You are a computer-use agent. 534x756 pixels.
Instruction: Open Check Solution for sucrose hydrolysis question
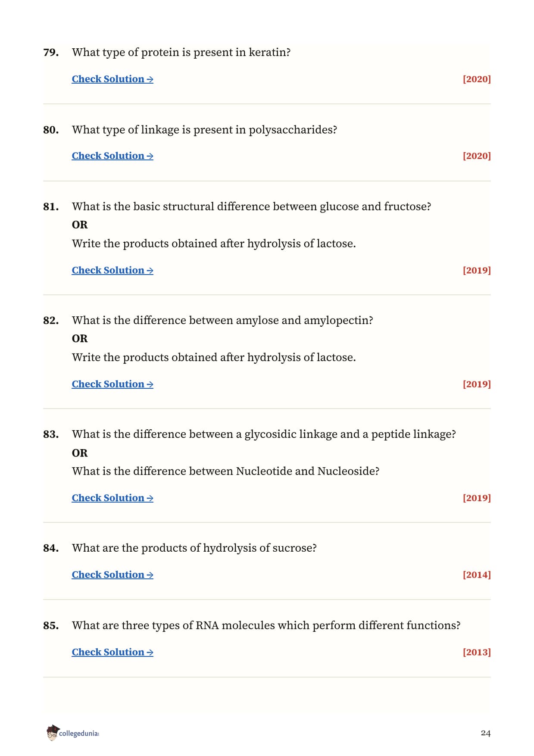[112, 575]
